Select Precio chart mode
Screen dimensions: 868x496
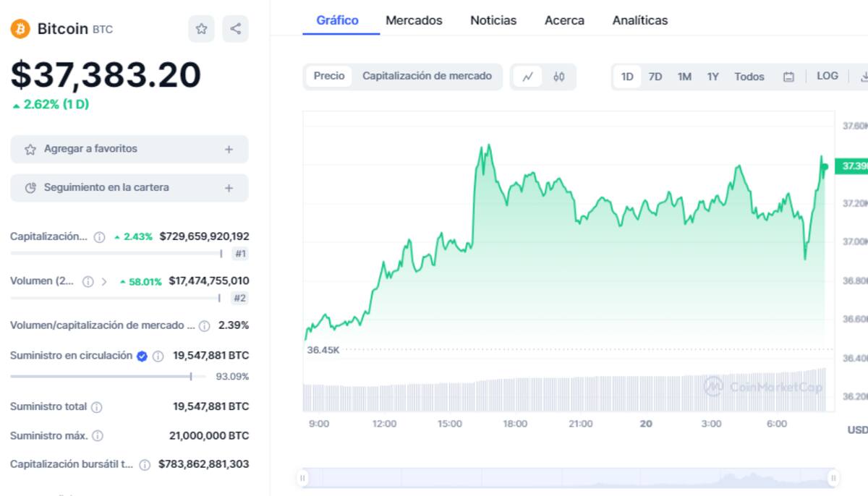click(x=329, y=76)
